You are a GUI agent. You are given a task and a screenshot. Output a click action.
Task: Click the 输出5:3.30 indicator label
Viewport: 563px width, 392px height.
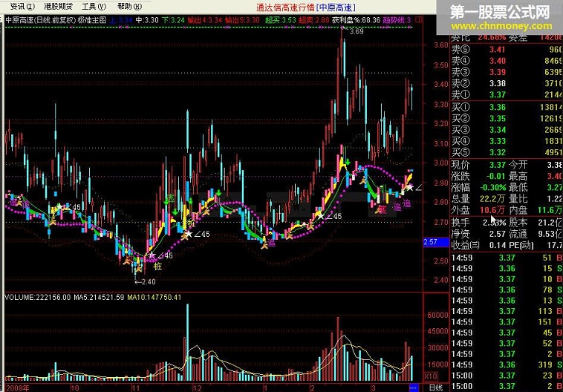point(242,20)
